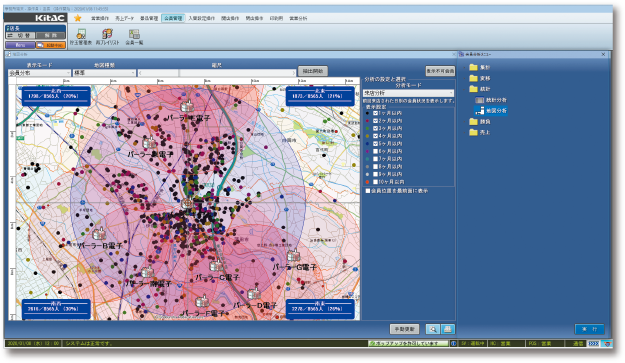Image resolution: width=625 pixels, height=363 pixels.
Task: Click the status bar icon at far right
Action: point(607,343)
